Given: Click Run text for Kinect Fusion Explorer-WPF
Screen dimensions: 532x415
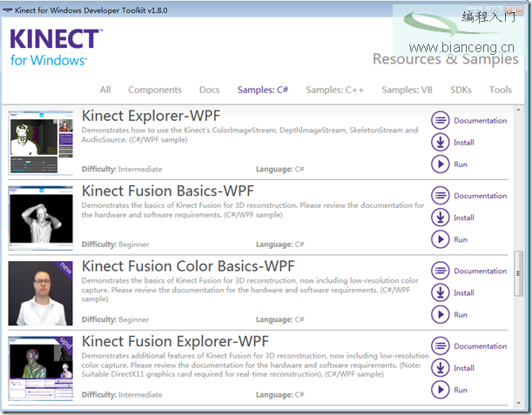Looking at the screenshot, I should 461,391.
